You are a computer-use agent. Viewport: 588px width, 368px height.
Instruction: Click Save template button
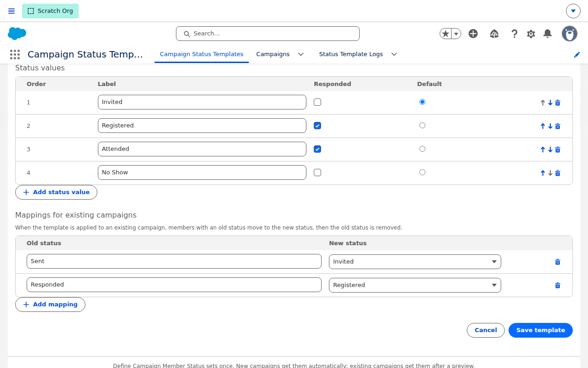point(541,330)
